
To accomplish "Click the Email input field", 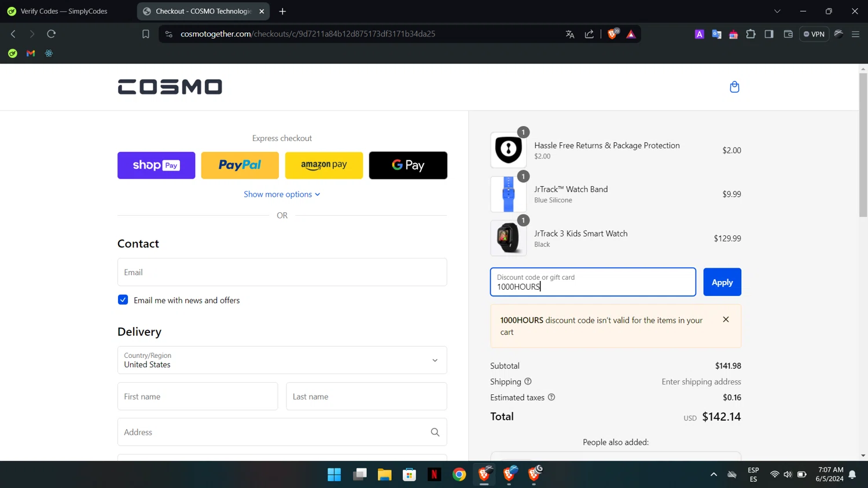I will 282,272.
